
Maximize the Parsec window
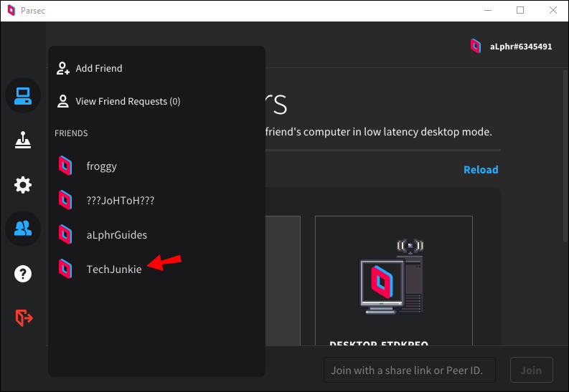point(520,10)
